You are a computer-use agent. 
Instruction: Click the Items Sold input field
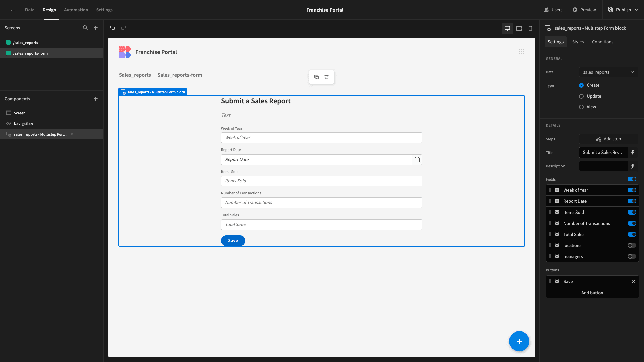click(321, 181)
